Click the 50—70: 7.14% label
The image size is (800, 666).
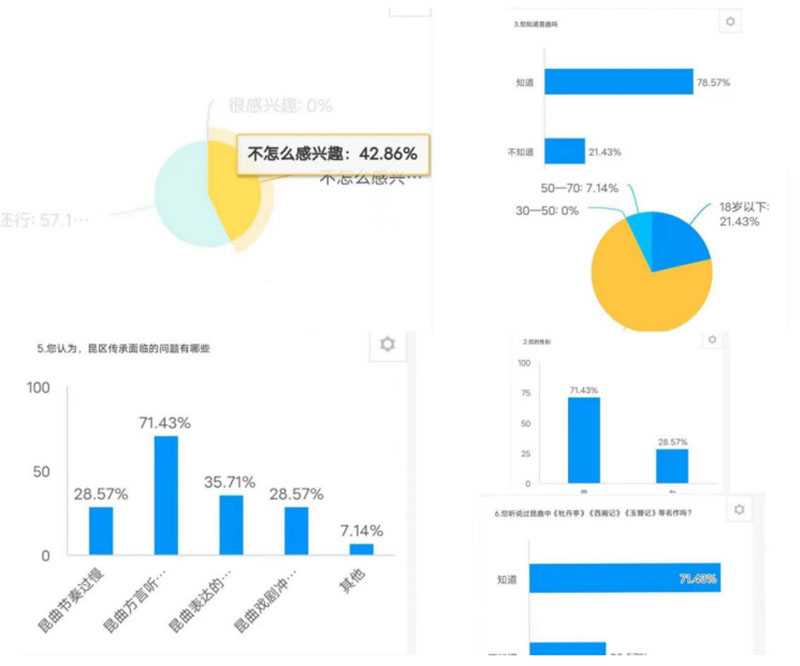click(580, 188)
